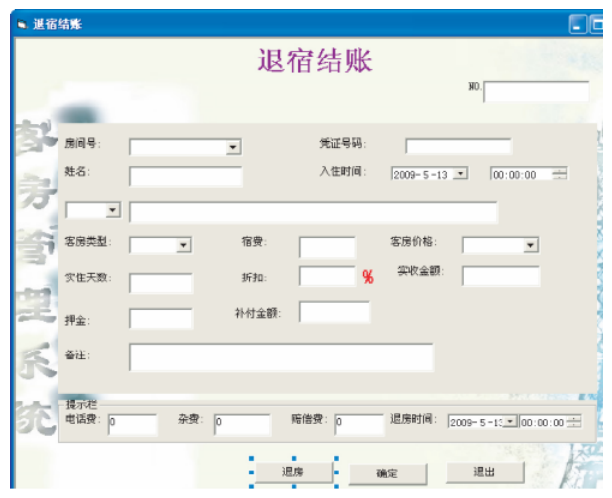Click the red percent sign beside 折扣
The height and width of the screenshot is (498, 612).
(x=368, y=277)
